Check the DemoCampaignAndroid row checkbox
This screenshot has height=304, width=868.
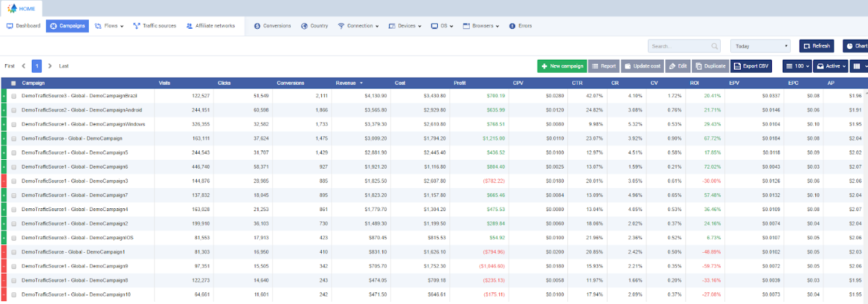14,110
